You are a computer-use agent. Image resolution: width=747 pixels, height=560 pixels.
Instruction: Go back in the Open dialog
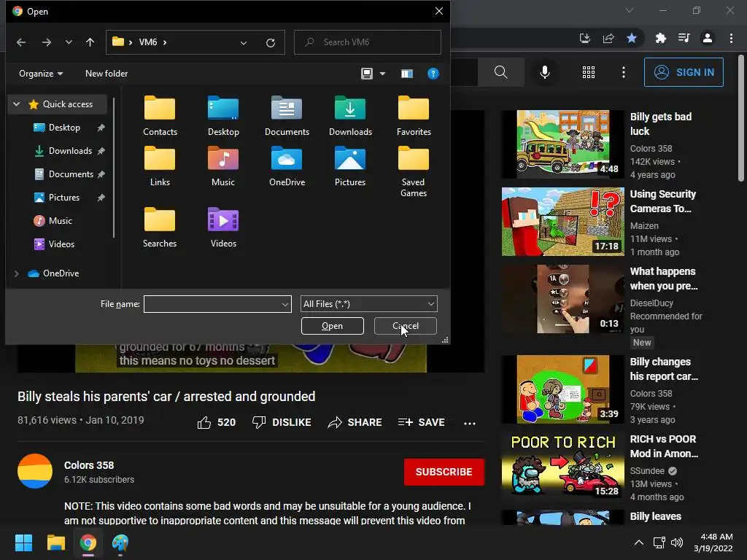pos(21,42)
